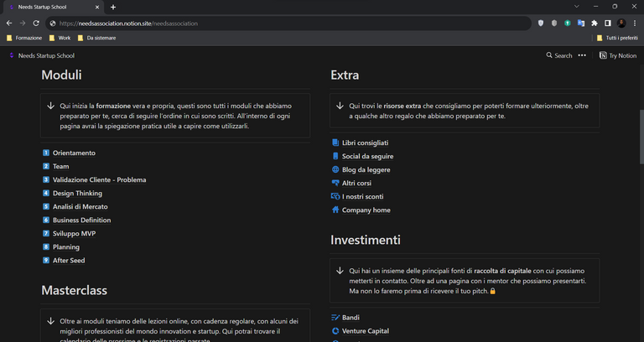644x342 pixels.
Task: Click the translate extension icon
Action: [x=581, y=23]
